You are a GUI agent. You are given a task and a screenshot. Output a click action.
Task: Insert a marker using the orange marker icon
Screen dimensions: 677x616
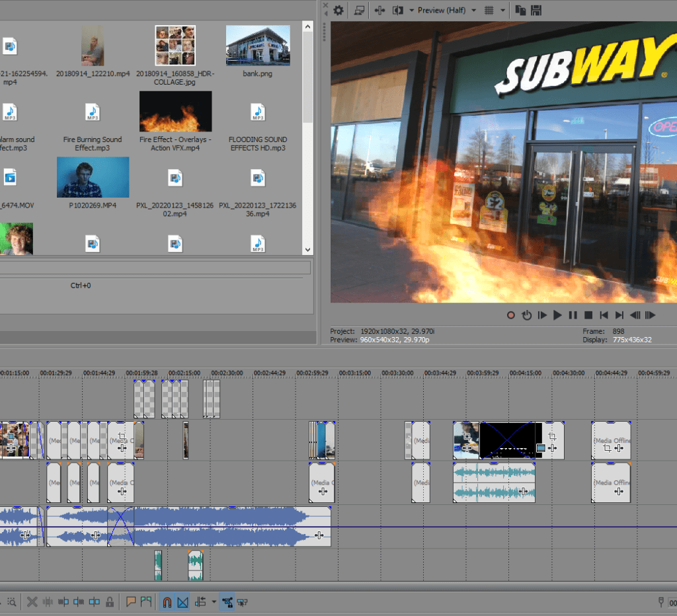tap(131, 602)
